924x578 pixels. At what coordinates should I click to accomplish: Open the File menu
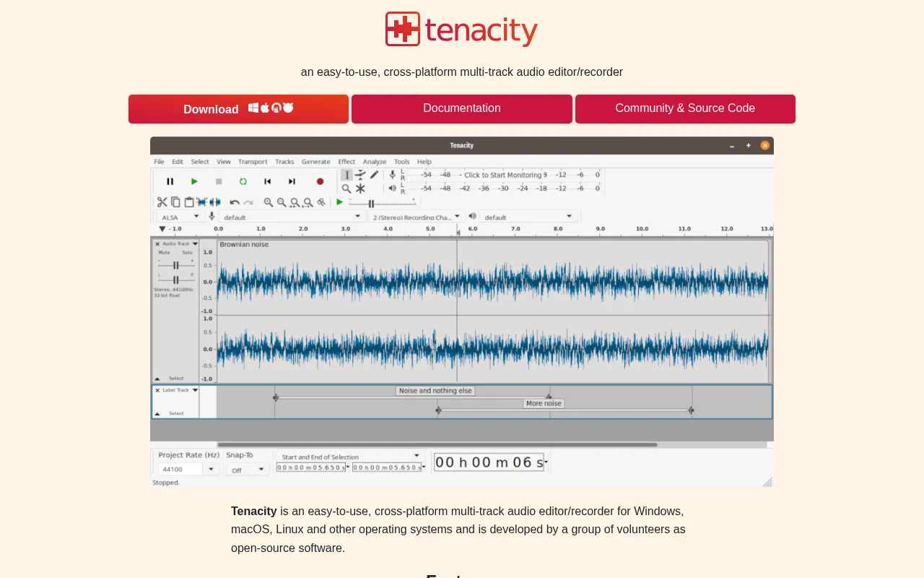tap(159, 162)
